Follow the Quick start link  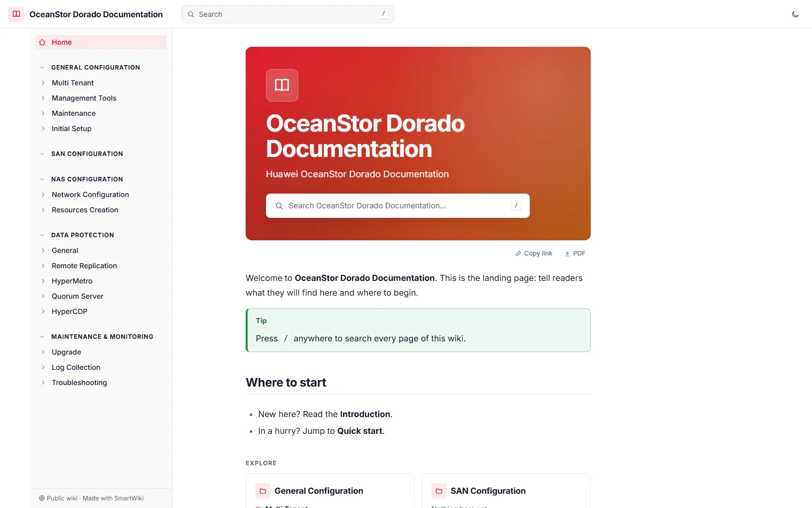coord(360,431)
